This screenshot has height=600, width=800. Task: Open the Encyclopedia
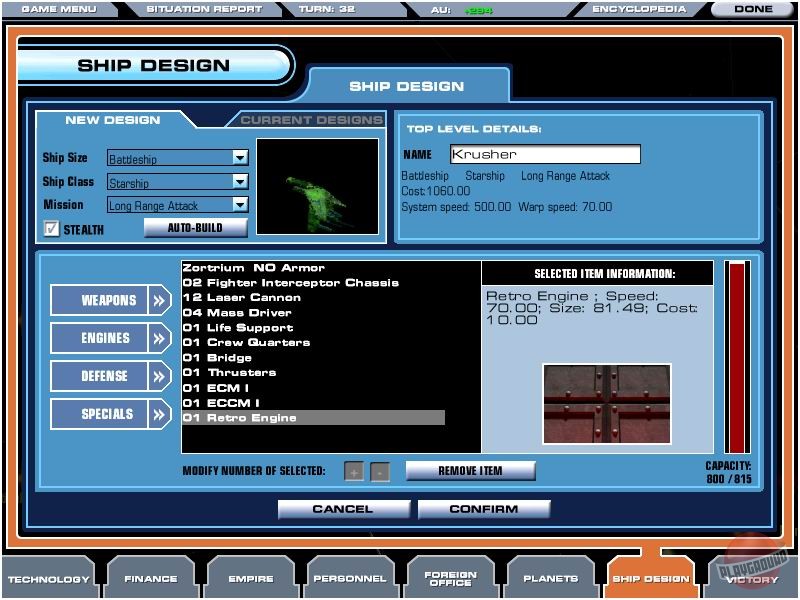(x=640, y=8)
